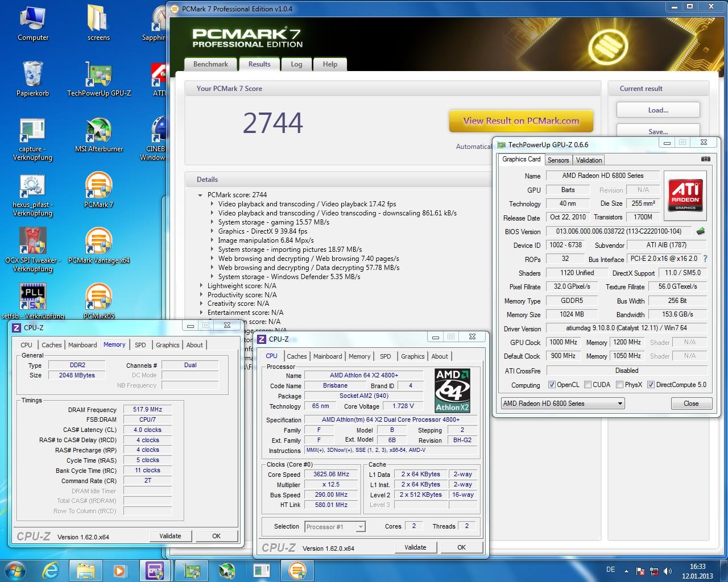The image size is (728, 582).
Task: Toggle PhysX checkbox in GPU-Z
Action: point(620,385)
